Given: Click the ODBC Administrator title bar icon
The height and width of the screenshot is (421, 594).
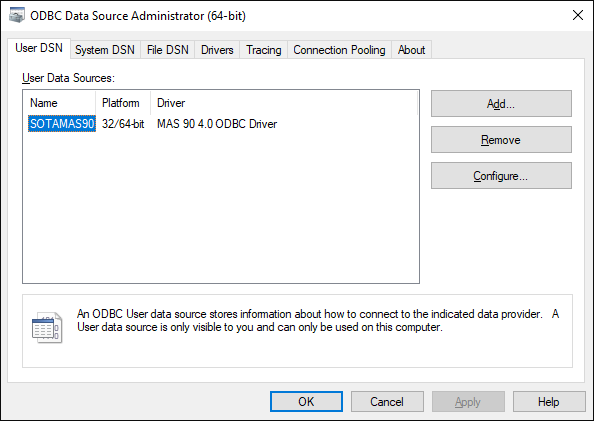Looking at the screenshot, I should (x=17, y=16).
